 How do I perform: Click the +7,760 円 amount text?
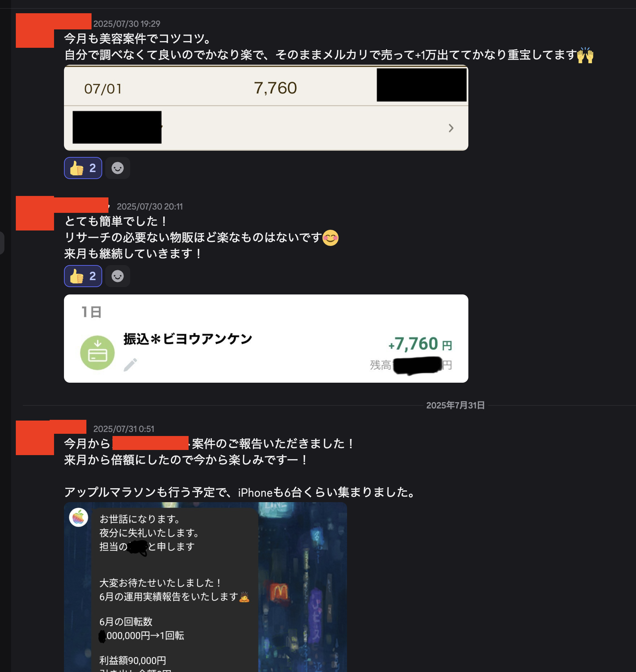[x=420, y=344]
